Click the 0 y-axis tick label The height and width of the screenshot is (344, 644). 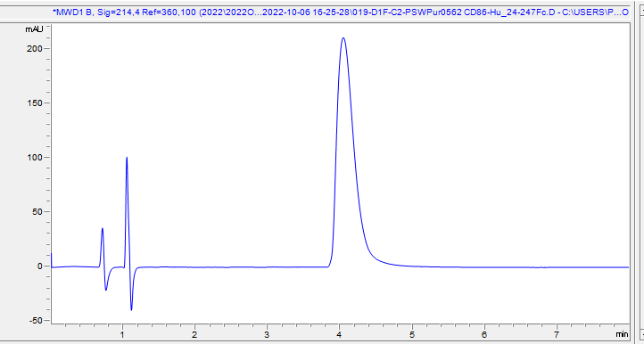pos(40,266)
